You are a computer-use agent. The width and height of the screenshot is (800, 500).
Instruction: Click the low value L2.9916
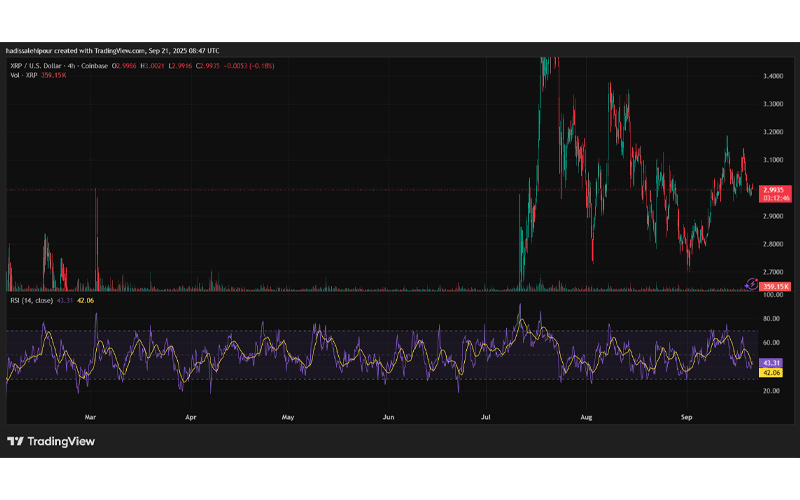[181, 66]
